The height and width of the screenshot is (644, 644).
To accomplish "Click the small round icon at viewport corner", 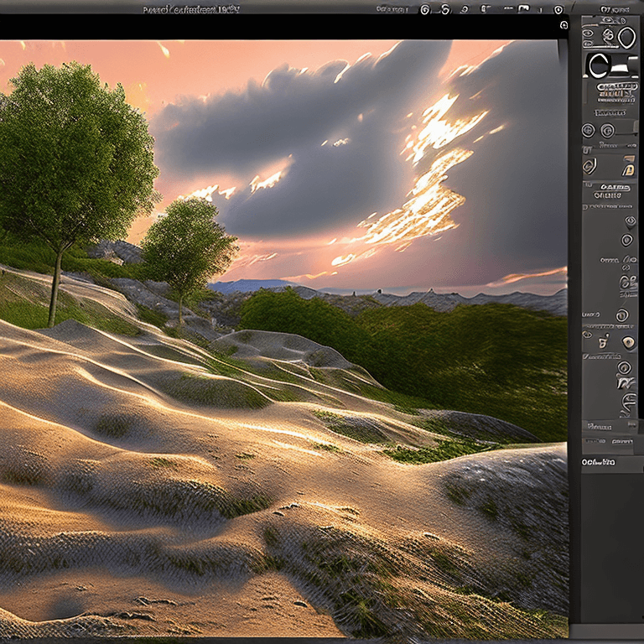I will [563, 25].
